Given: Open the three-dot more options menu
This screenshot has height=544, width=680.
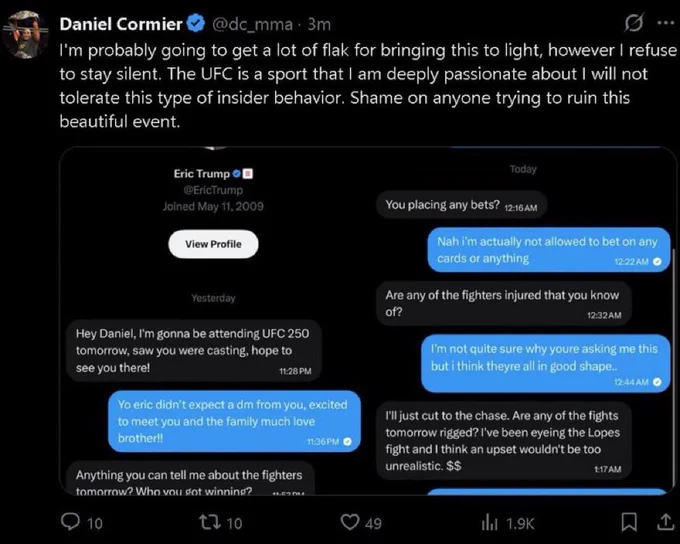Looking at the screenshot, I should pos(666,23).
